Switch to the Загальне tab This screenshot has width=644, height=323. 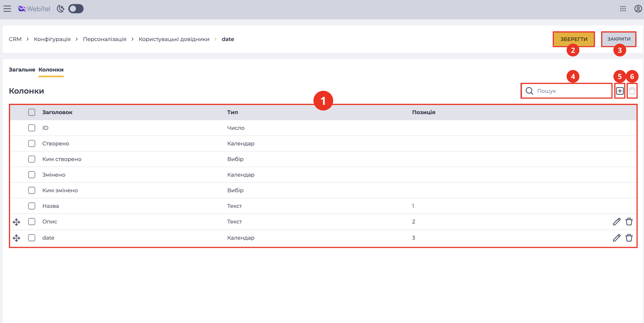[x=22, y=69]
